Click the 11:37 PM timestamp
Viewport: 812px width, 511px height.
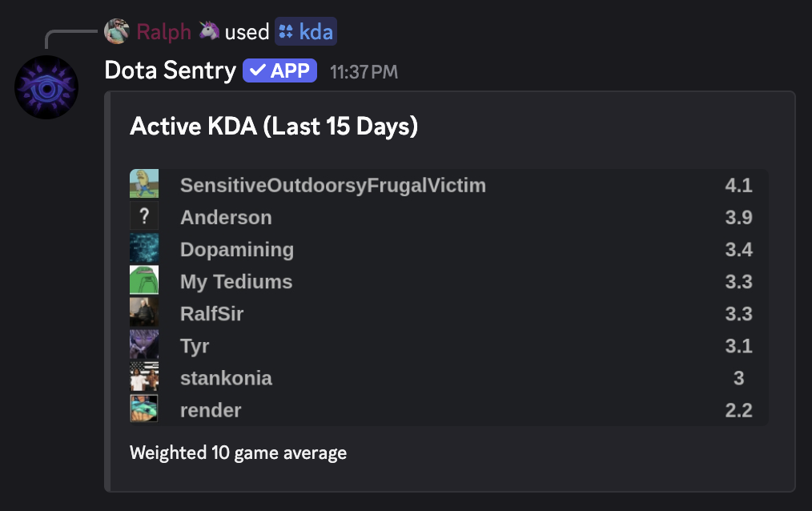click(363, 70)
